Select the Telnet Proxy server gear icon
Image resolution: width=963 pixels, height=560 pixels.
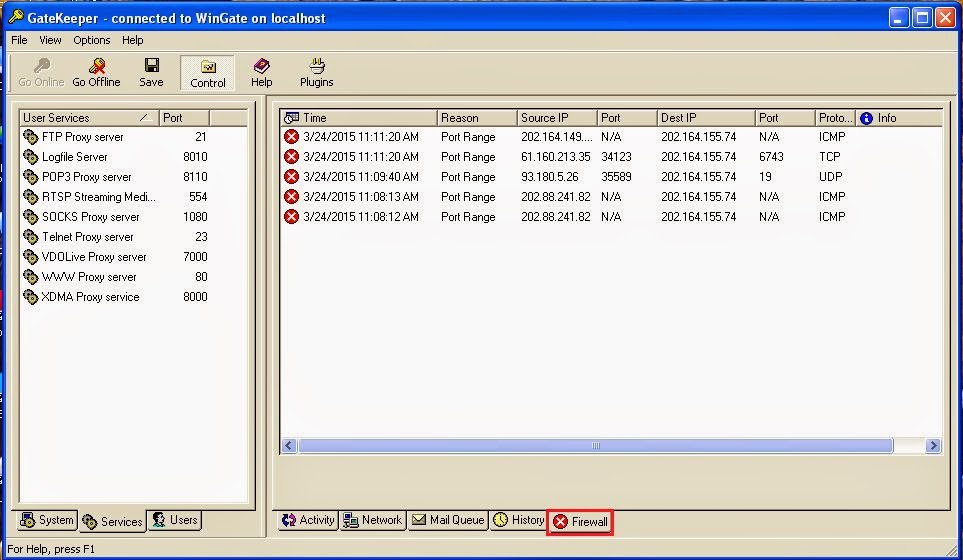(x=31, y=236)
